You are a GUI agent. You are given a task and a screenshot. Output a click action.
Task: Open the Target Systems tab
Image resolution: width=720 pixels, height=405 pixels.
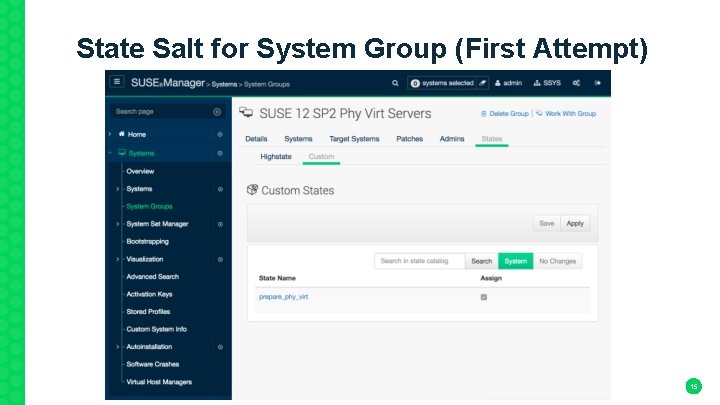354,139
